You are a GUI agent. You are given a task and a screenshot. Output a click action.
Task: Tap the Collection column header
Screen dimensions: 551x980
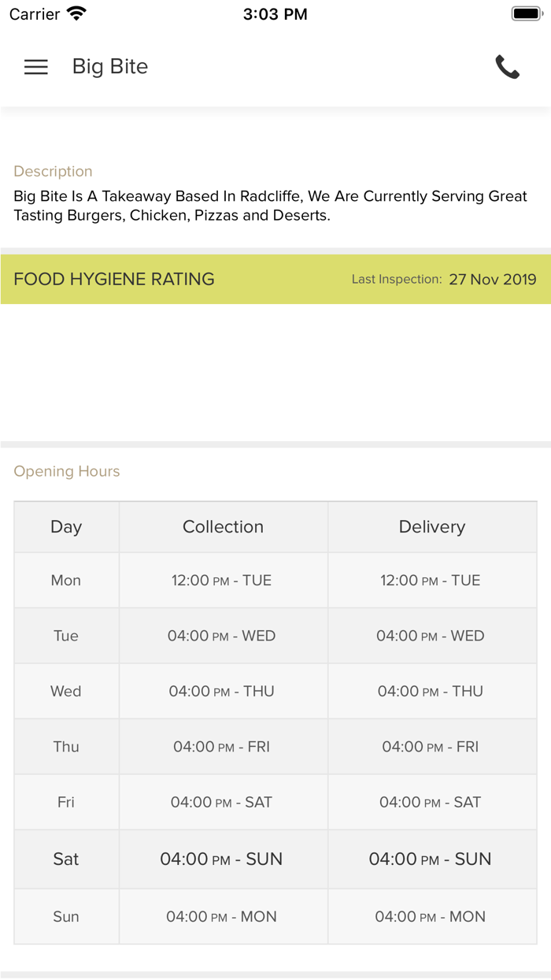coord(223,527)
